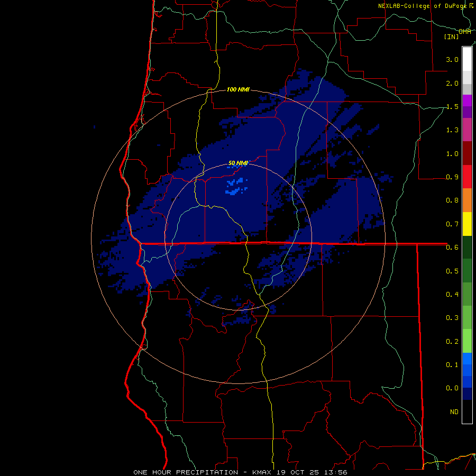Viewport: 476px width, 476px height.
Task: Click the [IN] units label
Action: pos(452,36)
